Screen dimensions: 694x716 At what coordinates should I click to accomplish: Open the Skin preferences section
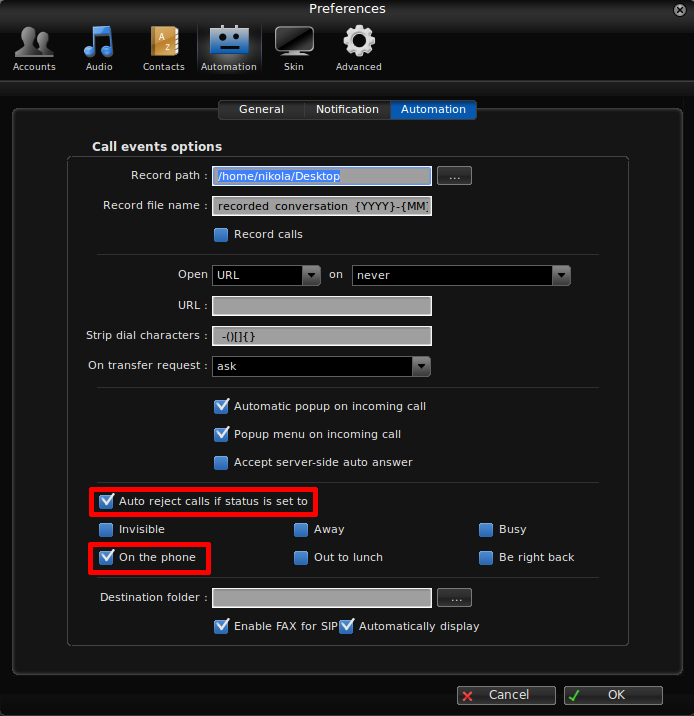pyautogui.click(x=294, y=48)
